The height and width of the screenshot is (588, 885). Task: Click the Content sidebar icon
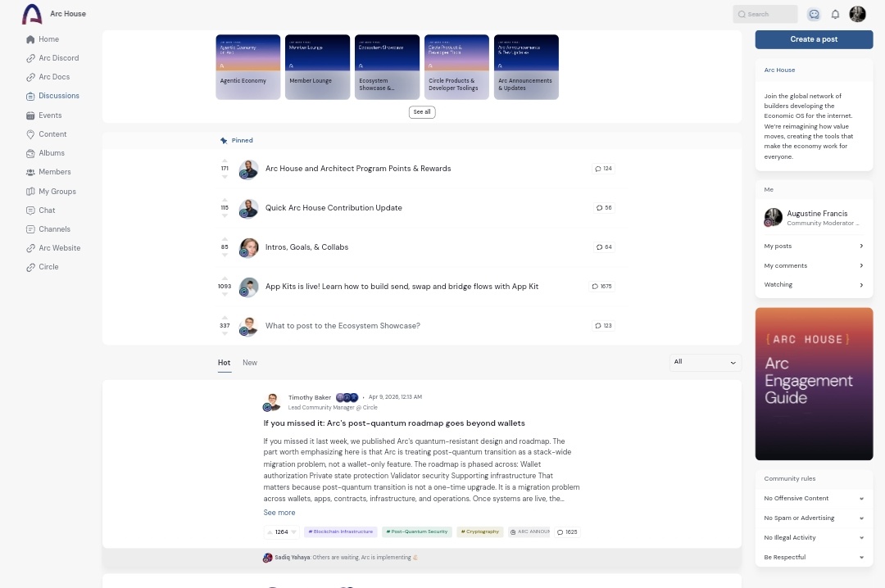(x=30, y=134)
